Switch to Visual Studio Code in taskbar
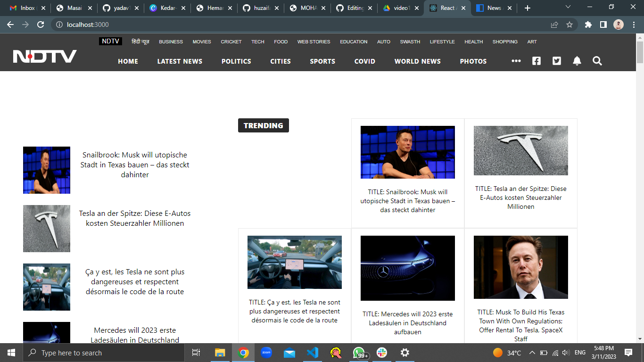 point(313,353)
